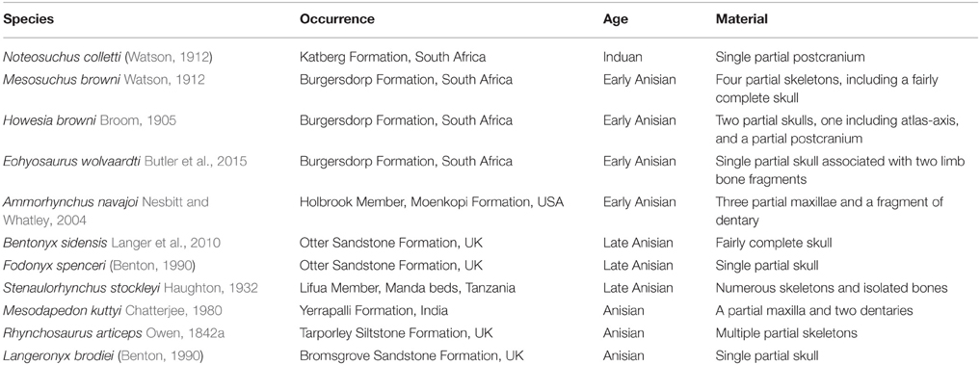This screenshot has height=365, width=980.
Task: Select Anisian age in Langeronyx brodiei row
Action: [x=623, y=355]
